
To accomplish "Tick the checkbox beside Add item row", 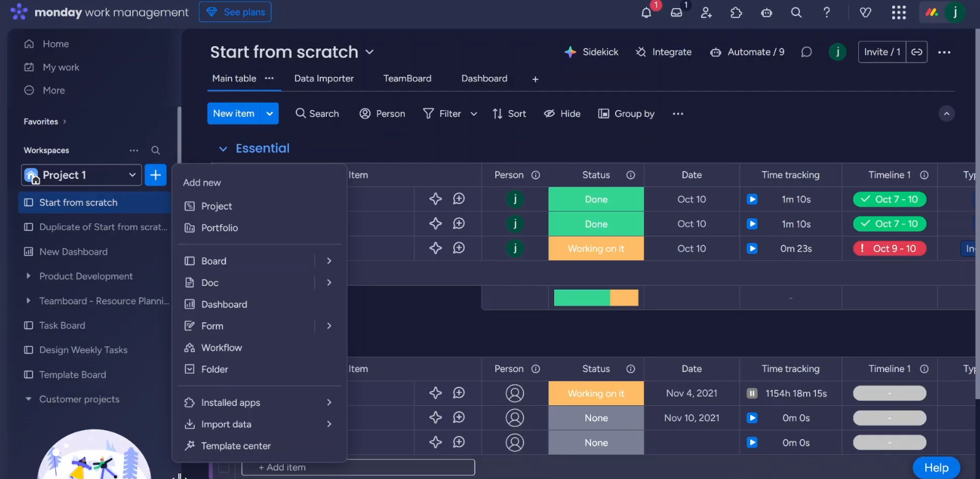I will [224, 468].
